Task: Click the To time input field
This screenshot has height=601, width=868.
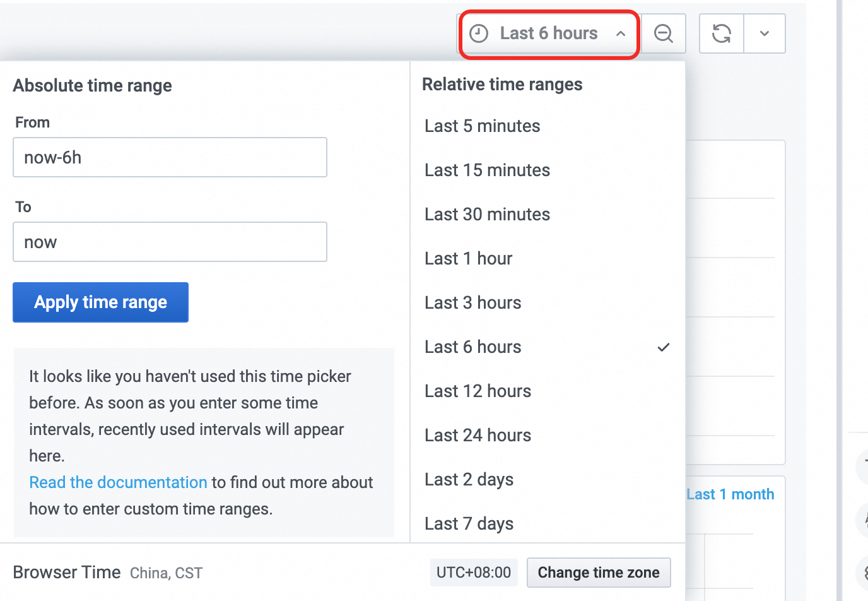Action: pyautogui.click(x=170, y=242)
